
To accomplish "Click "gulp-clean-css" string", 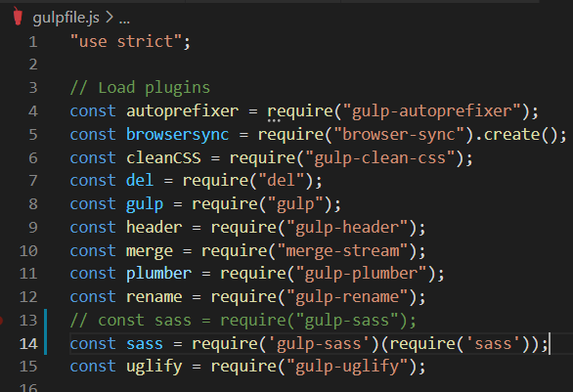I will point(380,157).
